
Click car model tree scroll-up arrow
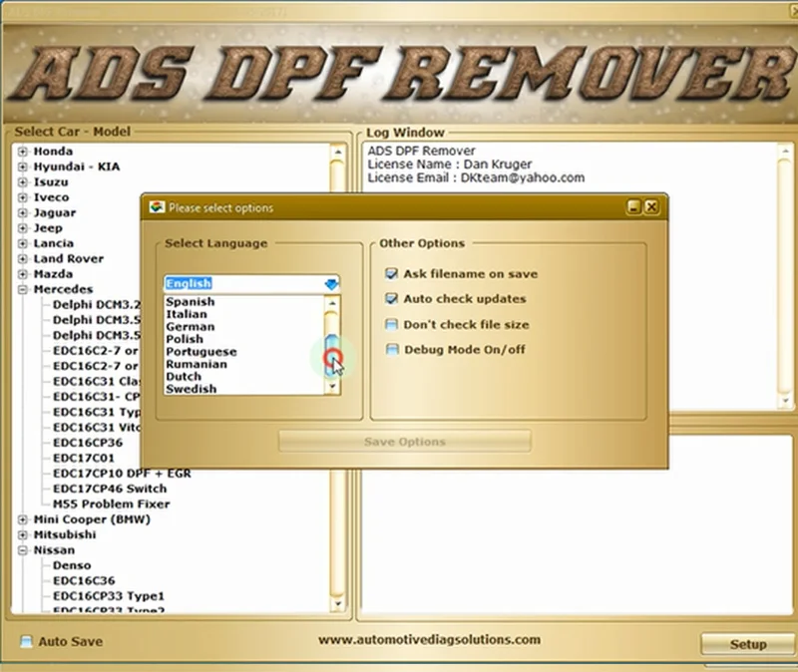[x=337, y=152]
